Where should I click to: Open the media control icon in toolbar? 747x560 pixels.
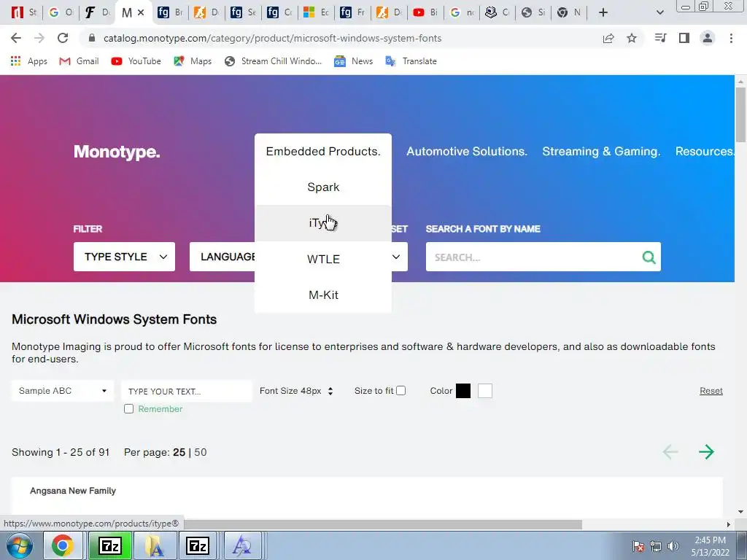click(660, 38)
